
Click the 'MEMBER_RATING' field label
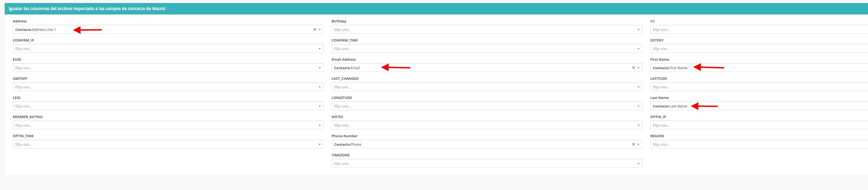pos(28,117)
